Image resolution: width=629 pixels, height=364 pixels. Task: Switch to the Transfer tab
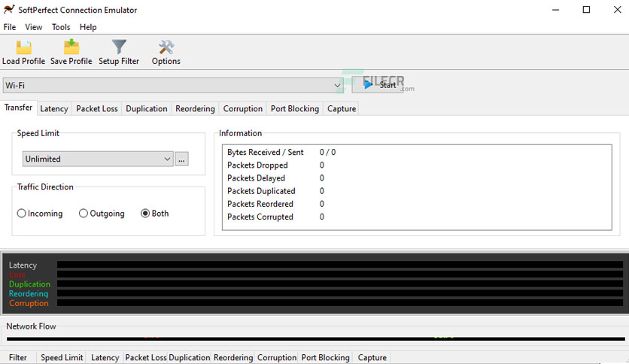19,108
